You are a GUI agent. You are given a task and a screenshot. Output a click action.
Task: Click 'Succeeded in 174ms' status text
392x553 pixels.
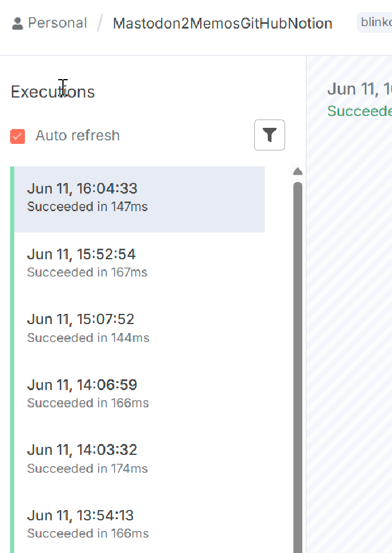[87, 469]
